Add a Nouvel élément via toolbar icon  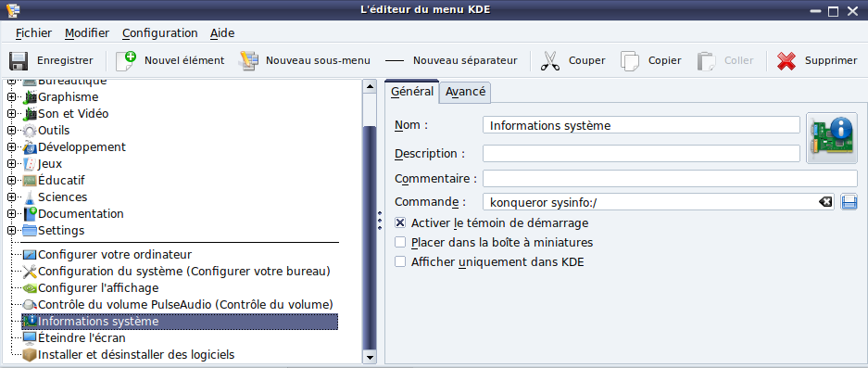(x=126, y=61)
